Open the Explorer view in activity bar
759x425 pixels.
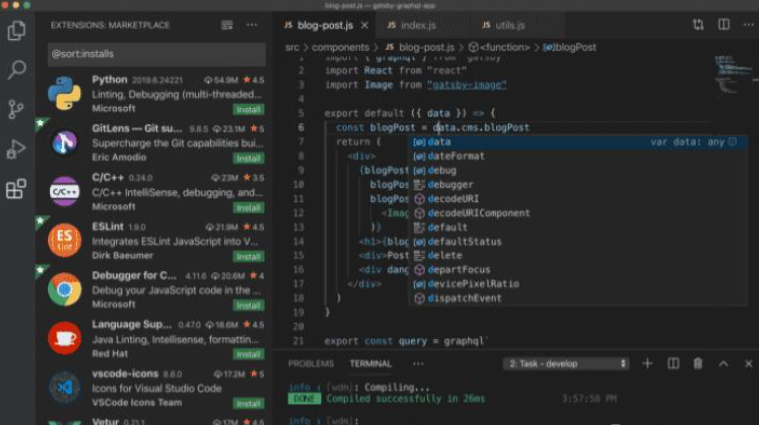click(x=16, y=31)
